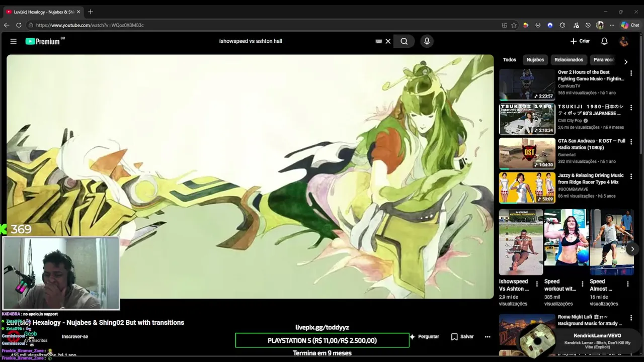Open 'Jazzy & Relaxing Driving Music' title
Image resolution: width=644 pixels, height=362 pixels.
(x=591, y=179)
